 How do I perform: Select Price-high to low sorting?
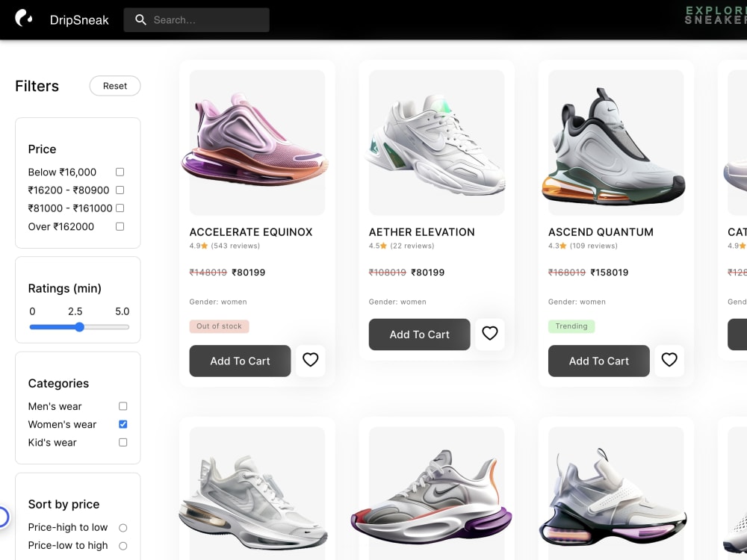pos(123,528)
